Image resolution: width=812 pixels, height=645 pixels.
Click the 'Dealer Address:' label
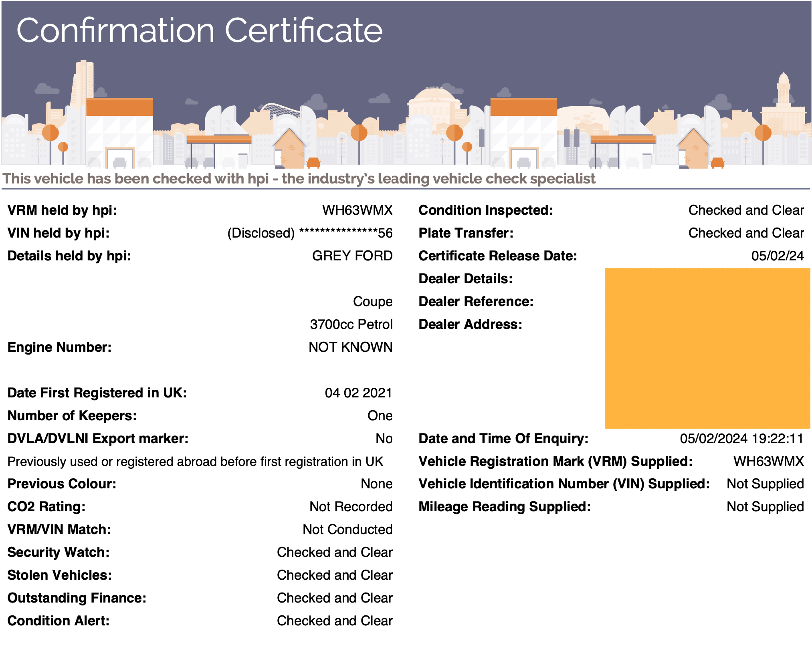pos(471,324)
